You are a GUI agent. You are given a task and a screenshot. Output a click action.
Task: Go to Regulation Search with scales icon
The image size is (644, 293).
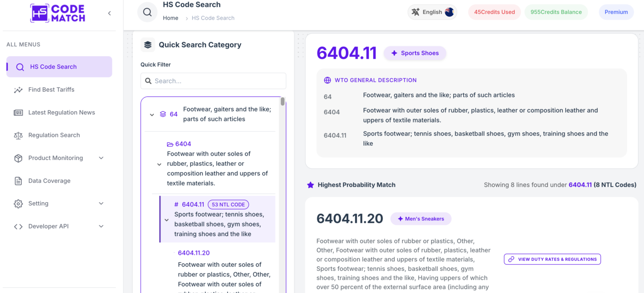click(54, 135)
